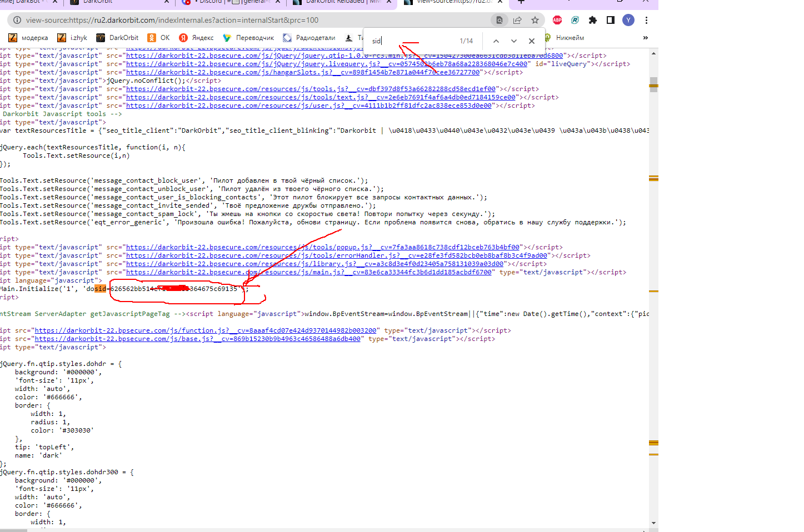Go to previous find result
The image size is (804, 532).
coord(496,41)
